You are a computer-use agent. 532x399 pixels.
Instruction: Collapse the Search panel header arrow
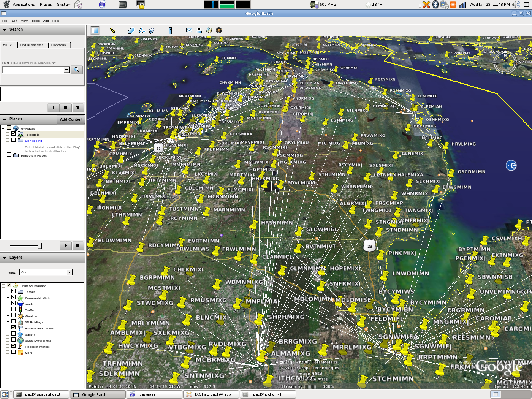point(5,30)
